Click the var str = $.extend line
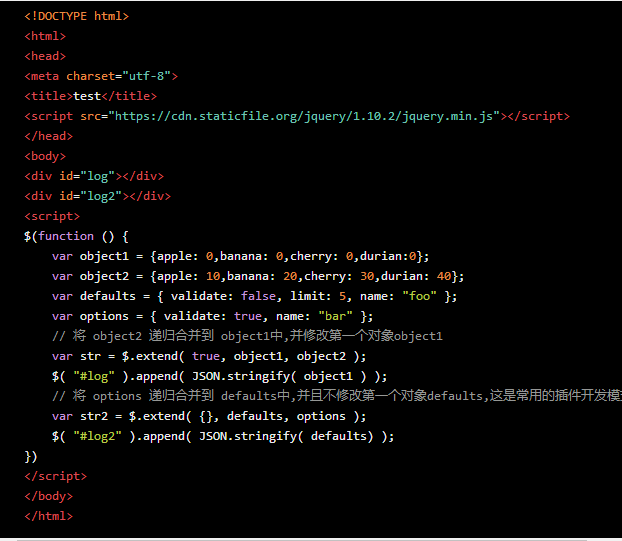The height and width of the screenshot is (541, 622). (209, 356)
